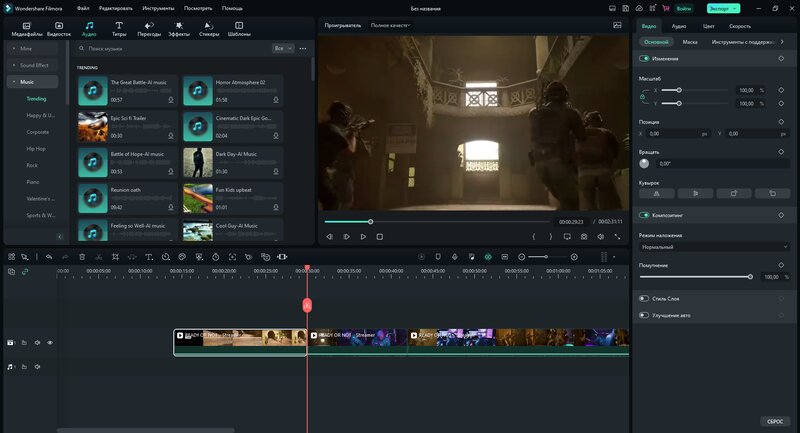Stop playback with the stop button
Viewport: 800px width, 433px height.
click(380, 237)
